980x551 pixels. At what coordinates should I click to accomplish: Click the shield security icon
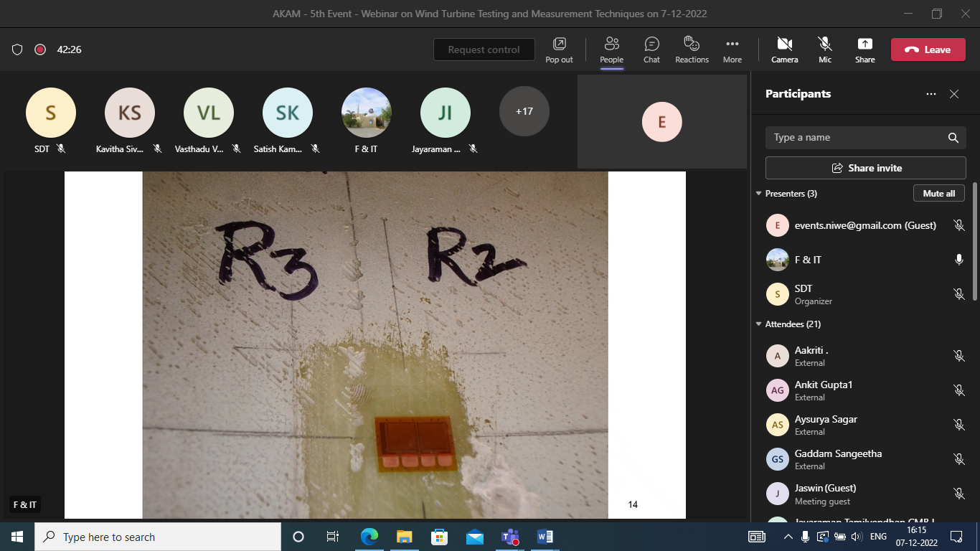(x=17, y=50)
